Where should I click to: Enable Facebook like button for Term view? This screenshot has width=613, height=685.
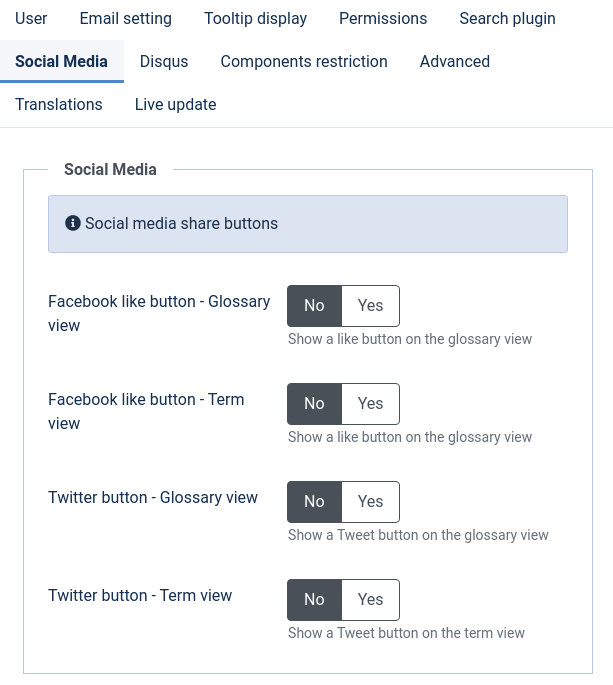[x=371, y=404]
